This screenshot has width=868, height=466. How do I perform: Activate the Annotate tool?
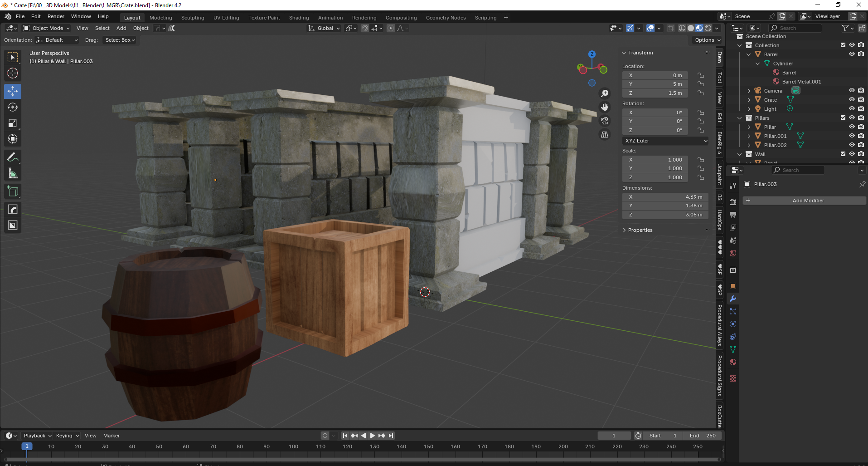coord(13,157)
